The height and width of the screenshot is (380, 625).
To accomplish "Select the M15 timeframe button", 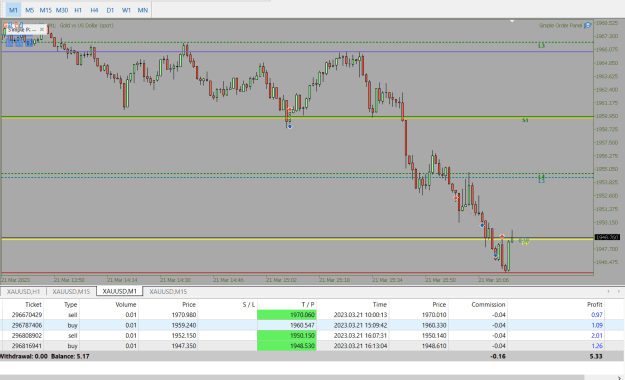I will point(45,10).
